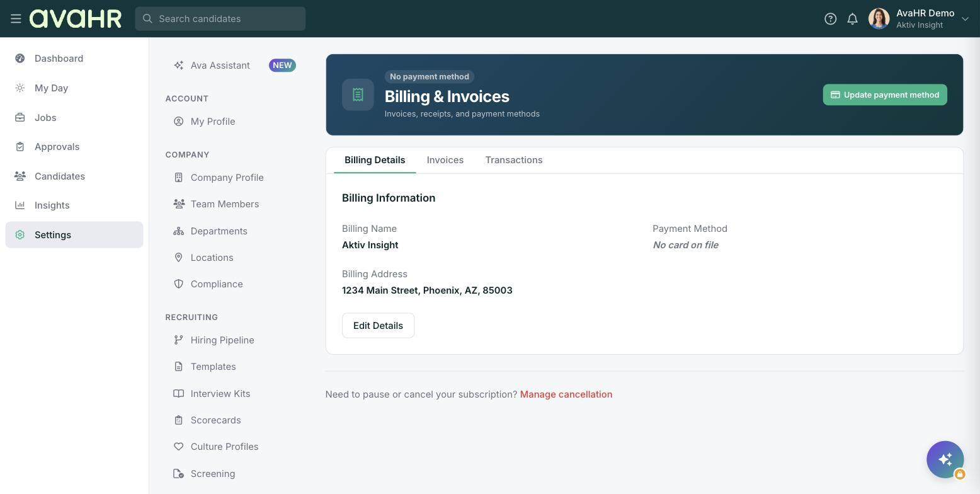Click the Approvals clipboard icon
This screenshot has width=980, height=494.
(x=20, y=147)
